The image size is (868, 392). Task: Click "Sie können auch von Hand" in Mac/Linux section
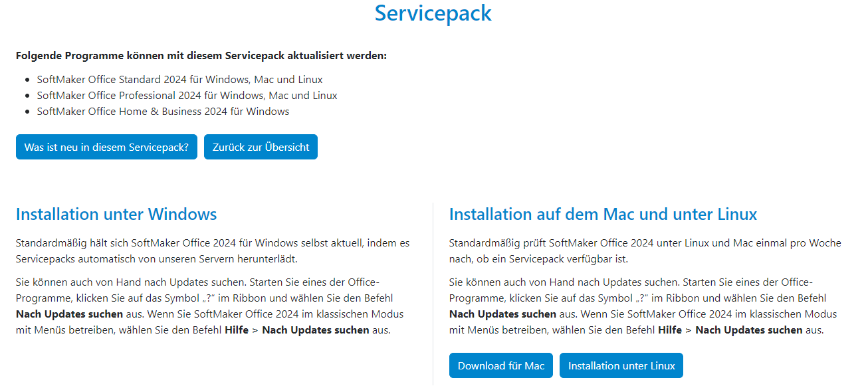(x=513, y=282)
